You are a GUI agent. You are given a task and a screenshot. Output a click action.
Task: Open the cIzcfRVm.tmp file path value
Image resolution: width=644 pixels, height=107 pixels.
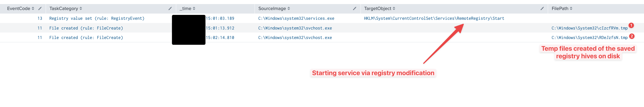pyautogui.click(x=589, y=28)
